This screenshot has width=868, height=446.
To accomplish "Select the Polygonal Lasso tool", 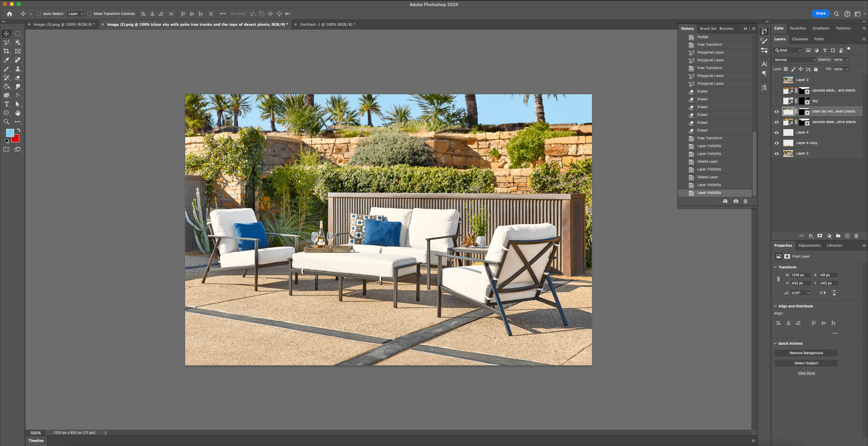I will pos(6,42).
